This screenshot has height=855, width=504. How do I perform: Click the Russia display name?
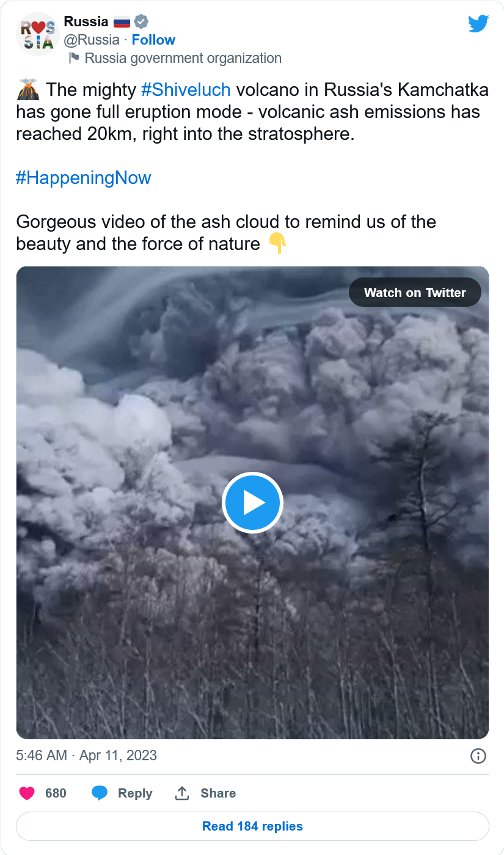86,22
